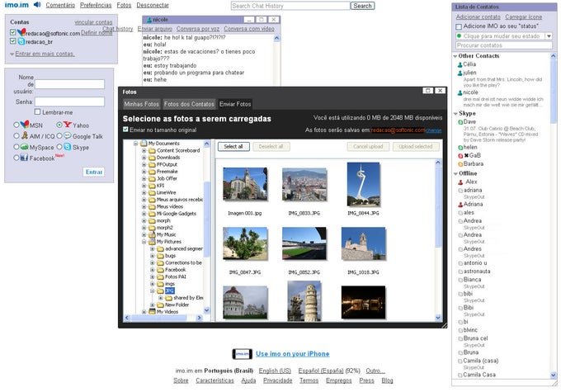Toggle the redacao_br account checkbox
561x392 pixels.
[13, 41]
